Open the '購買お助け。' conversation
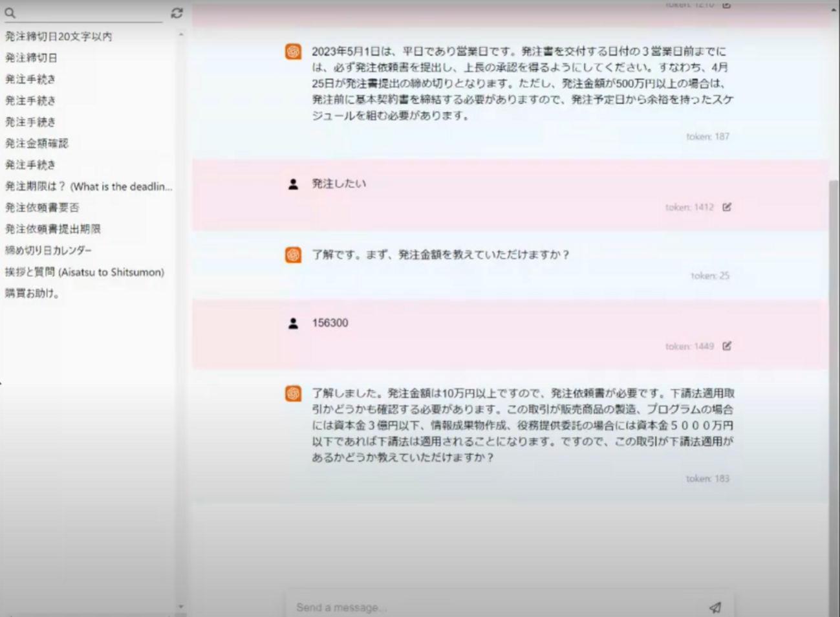 33,294
